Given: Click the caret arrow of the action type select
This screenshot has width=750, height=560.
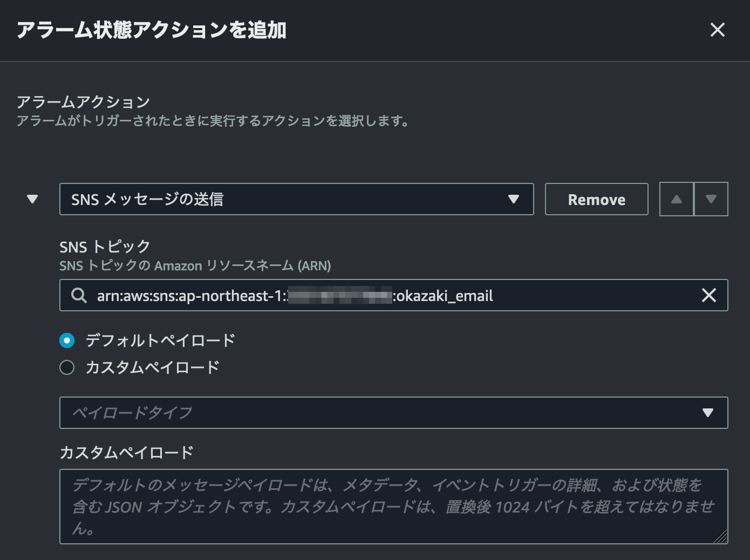Looking at the screenshot, I should click(x=513, y=199).
